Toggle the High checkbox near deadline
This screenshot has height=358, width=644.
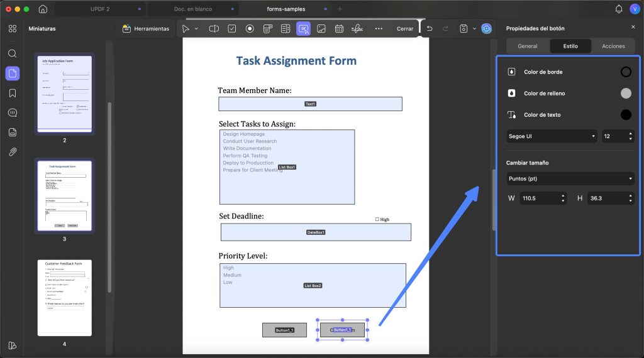[x=377, y=219]
